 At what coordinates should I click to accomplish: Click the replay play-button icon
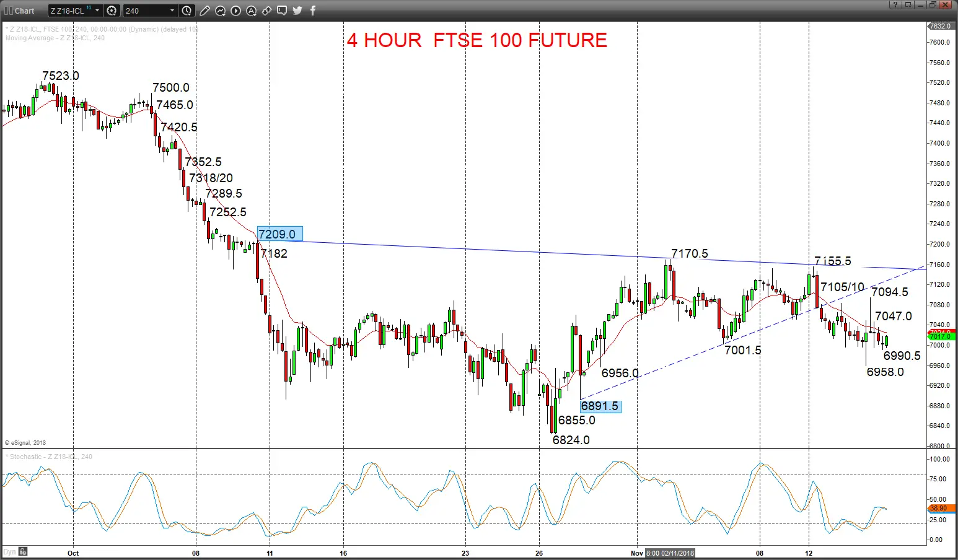point(235,11)
